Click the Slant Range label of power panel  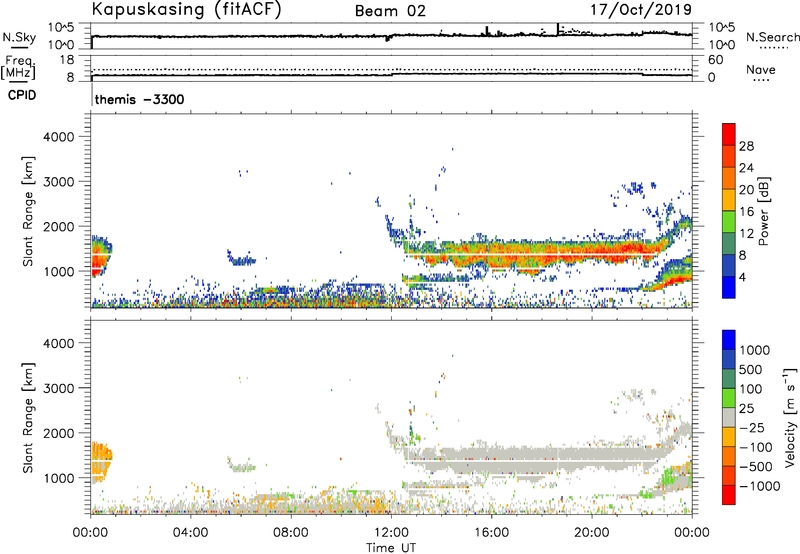point(28,211)
